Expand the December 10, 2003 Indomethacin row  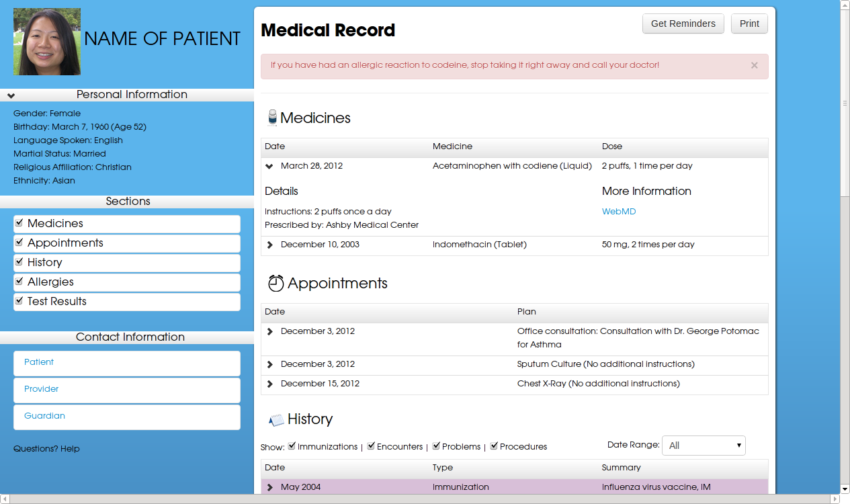pyautogui.click(x=269, y=245)
